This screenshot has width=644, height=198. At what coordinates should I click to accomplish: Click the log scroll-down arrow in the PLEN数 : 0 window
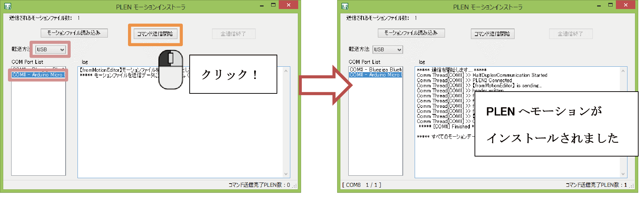tap(286, 174)
